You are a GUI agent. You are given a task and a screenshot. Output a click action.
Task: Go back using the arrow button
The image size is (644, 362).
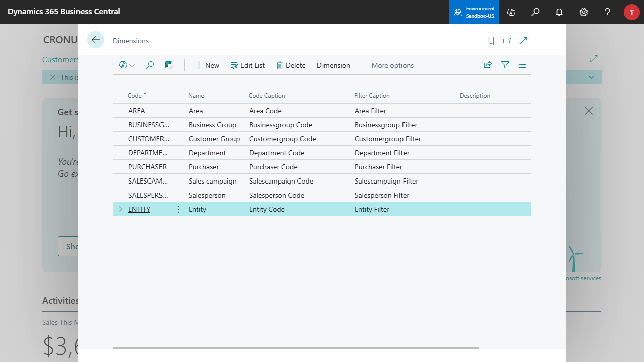click(x=96, y=40)
